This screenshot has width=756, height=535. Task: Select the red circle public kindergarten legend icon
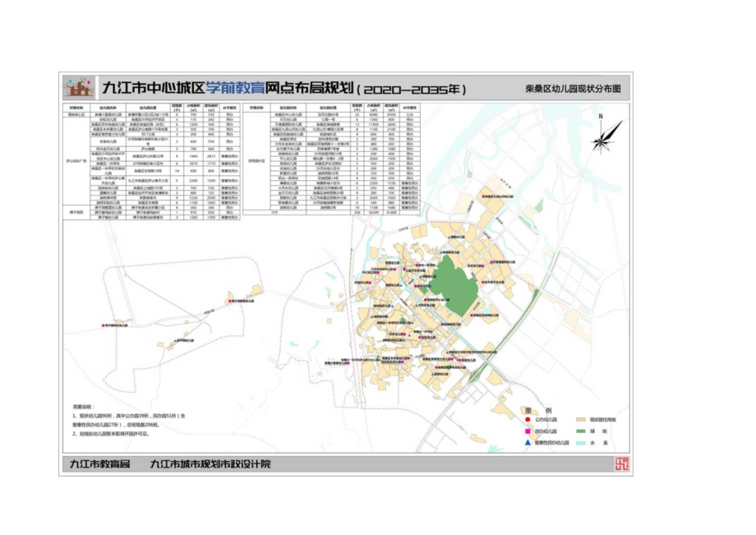tap(528, 419)
